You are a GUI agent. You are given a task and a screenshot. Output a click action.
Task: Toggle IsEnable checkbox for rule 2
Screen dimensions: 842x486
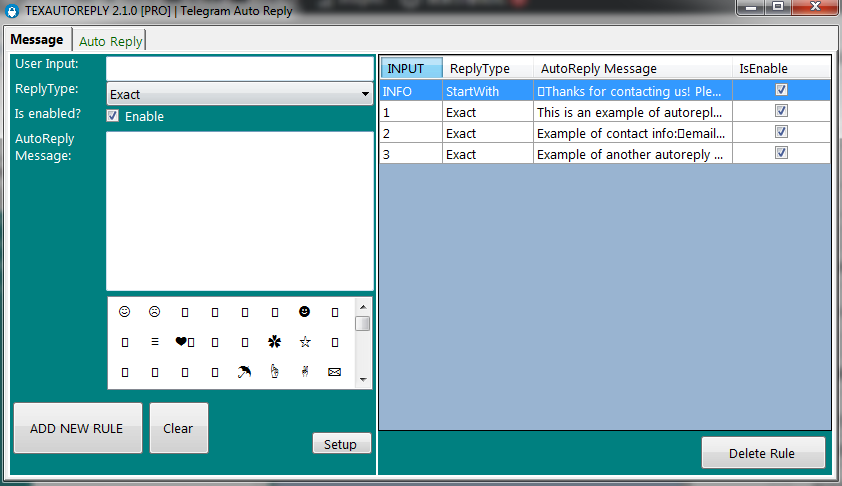pyautogui.click(x=781, y=132)
